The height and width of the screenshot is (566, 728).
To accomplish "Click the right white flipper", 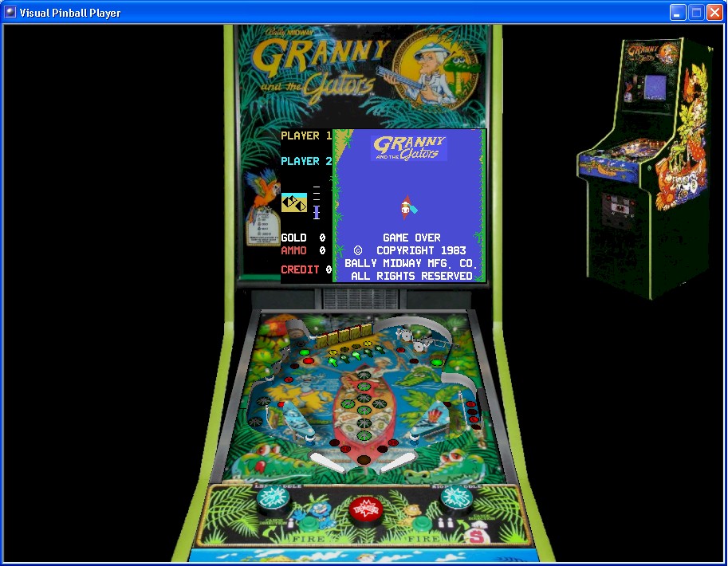I will [398, 463].
